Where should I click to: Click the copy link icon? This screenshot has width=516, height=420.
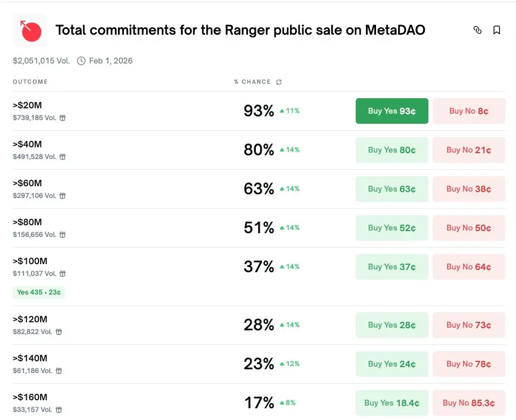tap(478, 30)
